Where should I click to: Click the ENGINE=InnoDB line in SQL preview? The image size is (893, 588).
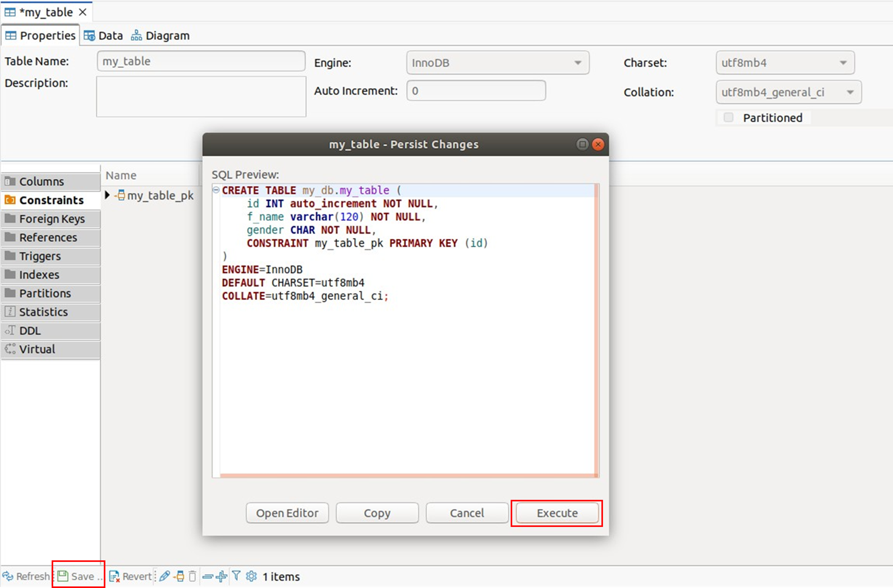262,270
